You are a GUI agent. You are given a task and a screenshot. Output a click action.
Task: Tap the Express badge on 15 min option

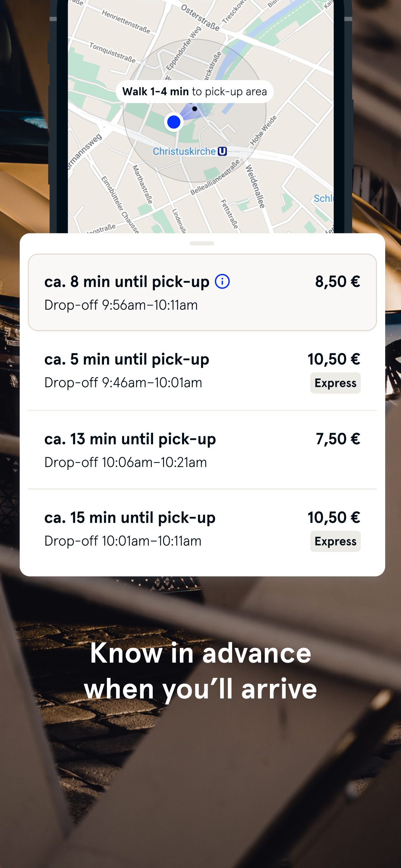(x=335, y=542)
